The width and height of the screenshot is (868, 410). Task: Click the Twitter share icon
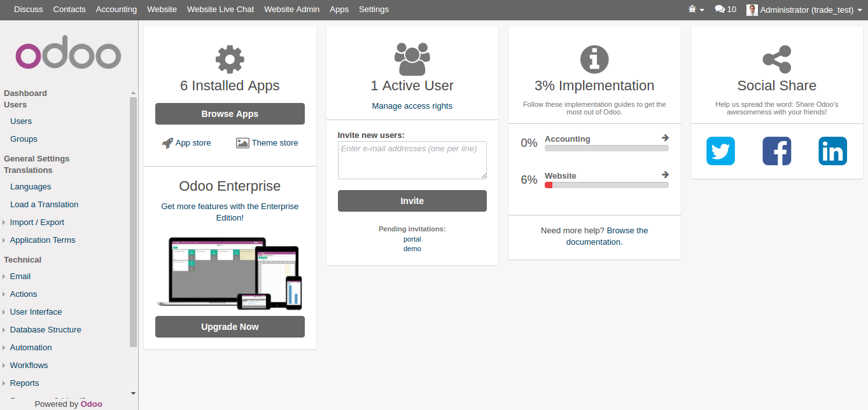pos(720,151)
